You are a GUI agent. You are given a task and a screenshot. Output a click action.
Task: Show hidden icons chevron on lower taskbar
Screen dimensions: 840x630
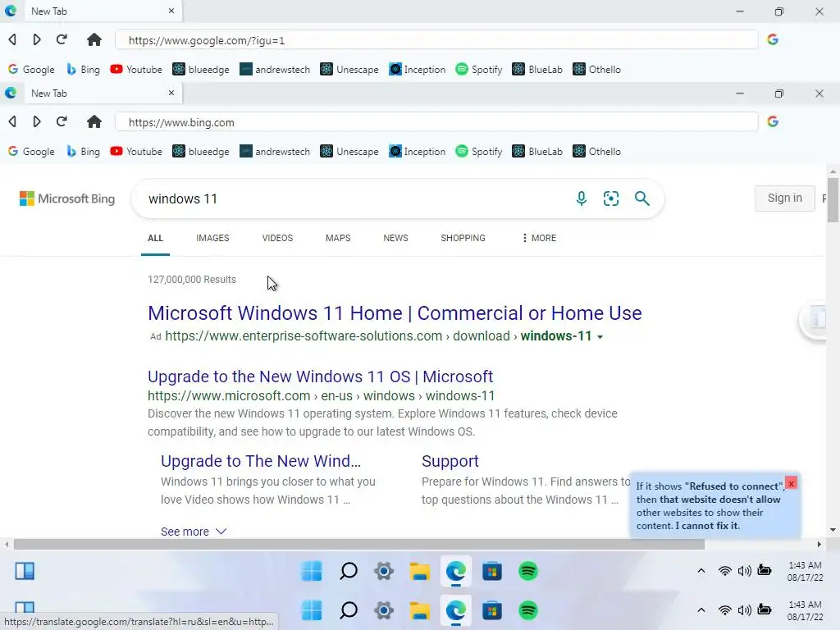pyautogui.click(x=701, y=610)
